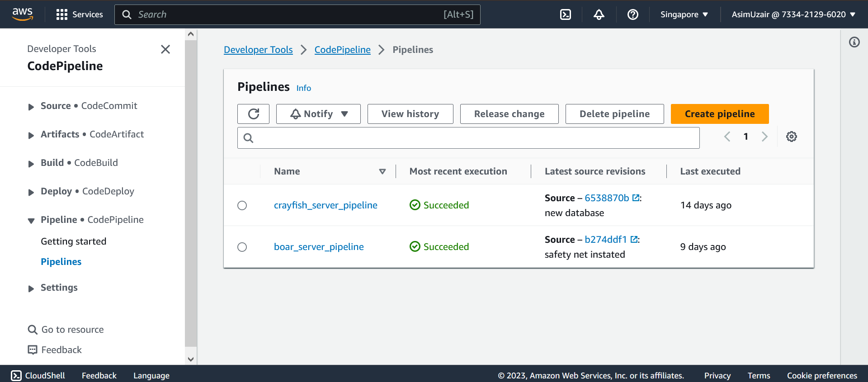Open commit b274ddf1 source link
The image size is (868, 382).
(606, 240)
